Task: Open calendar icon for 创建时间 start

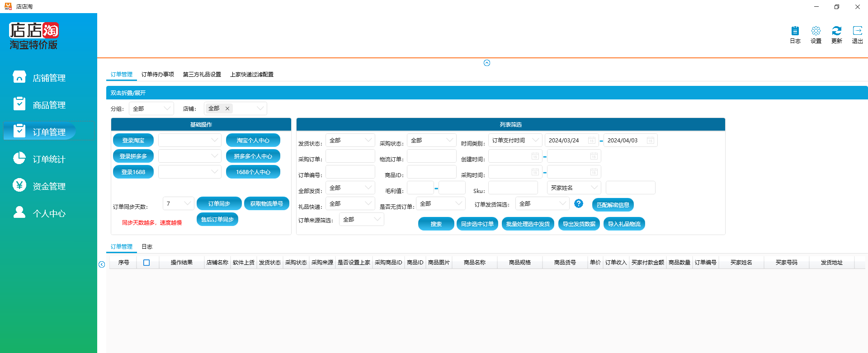Action: pyautogui.click(x=535, y=156)
